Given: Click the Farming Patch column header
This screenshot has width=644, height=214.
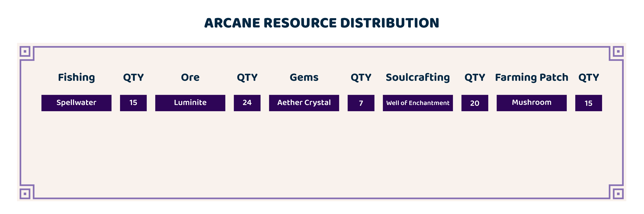Looking at the screenshot, I should [531, 77].
